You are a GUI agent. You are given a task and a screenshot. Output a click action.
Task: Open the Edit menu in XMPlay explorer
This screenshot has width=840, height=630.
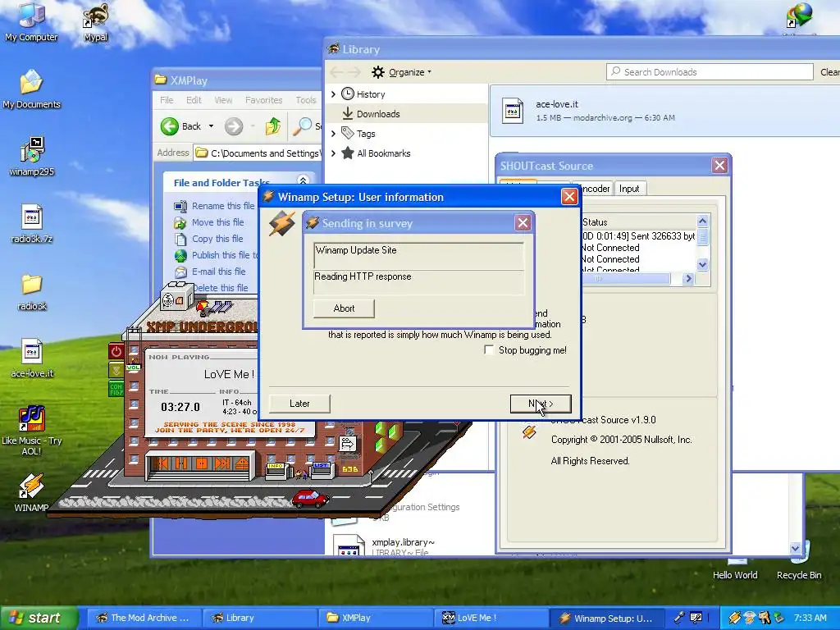click(x=194, y=100)
